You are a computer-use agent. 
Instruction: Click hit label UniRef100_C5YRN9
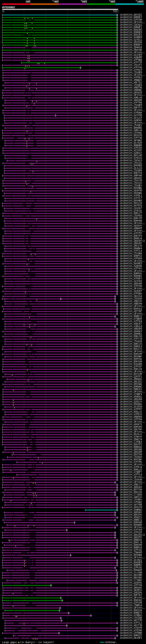pyautogui.click(x=131, y=633)
